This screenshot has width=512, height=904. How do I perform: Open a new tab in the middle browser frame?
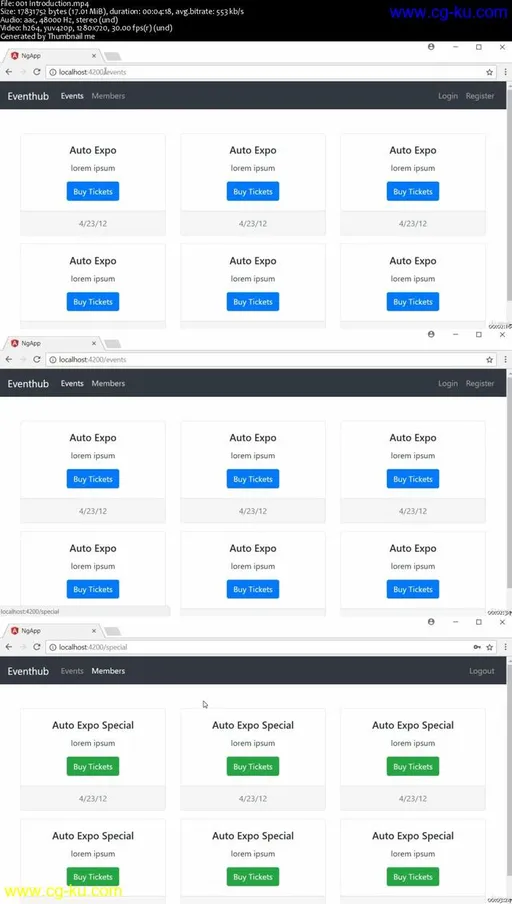coord(113,344)
